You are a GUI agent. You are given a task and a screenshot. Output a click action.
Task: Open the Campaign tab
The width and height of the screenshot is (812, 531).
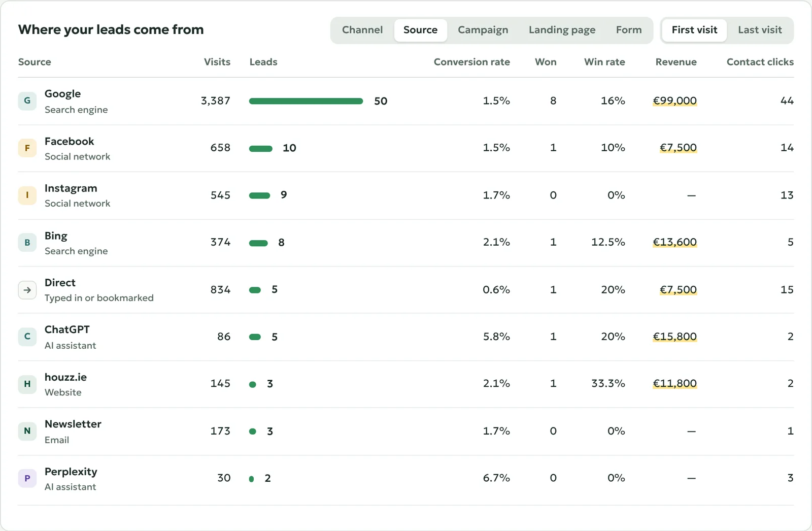[483, 30]
